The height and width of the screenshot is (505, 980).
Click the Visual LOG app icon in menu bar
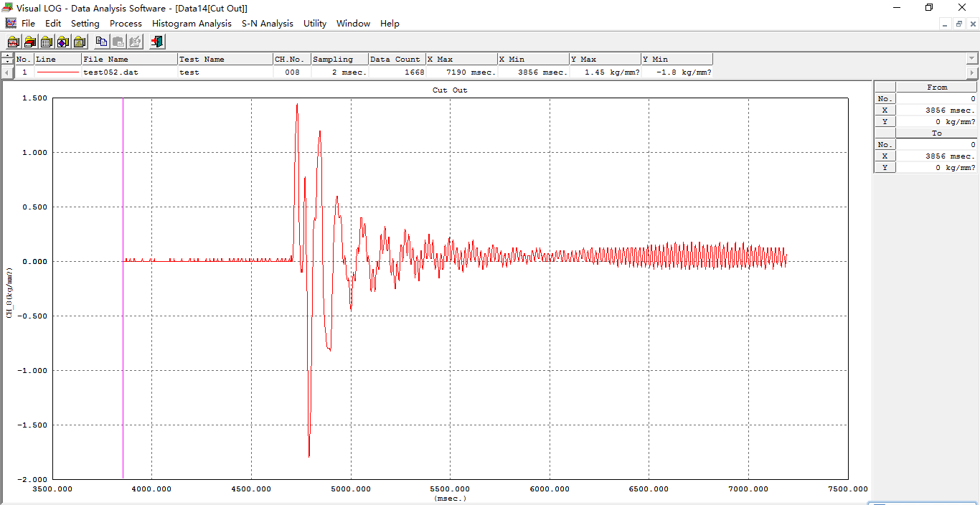point(11,24)
